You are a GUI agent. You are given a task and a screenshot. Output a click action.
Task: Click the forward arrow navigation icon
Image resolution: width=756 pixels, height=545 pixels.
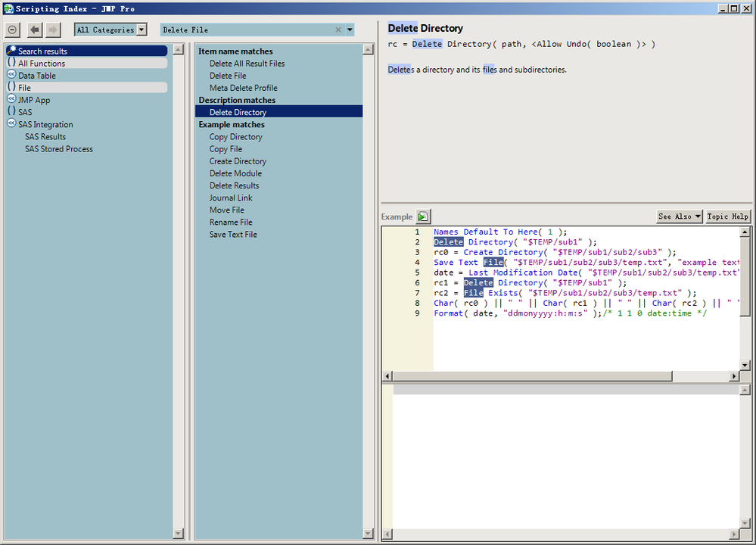click(x=53, y=30)
